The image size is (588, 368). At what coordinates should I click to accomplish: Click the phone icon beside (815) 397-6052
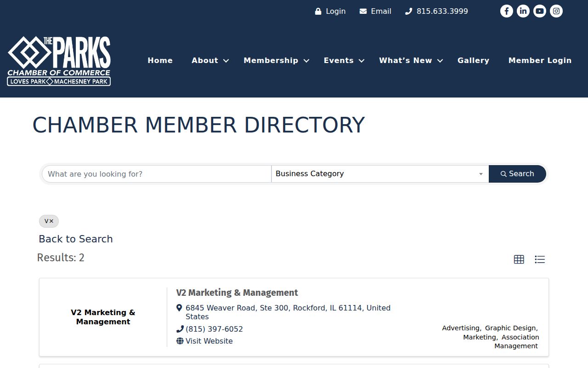click(x=180, y=329)
